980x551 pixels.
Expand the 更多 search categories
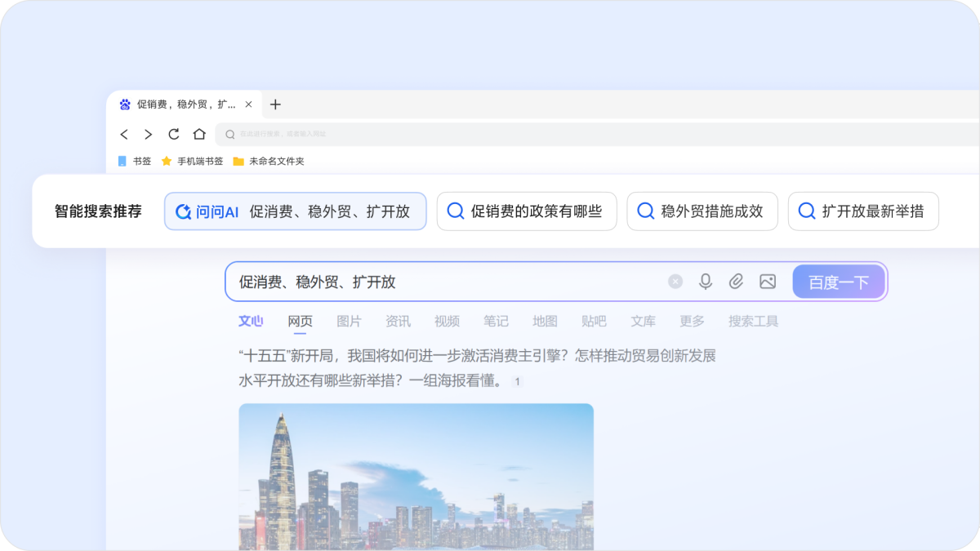[x=692, y=322]
